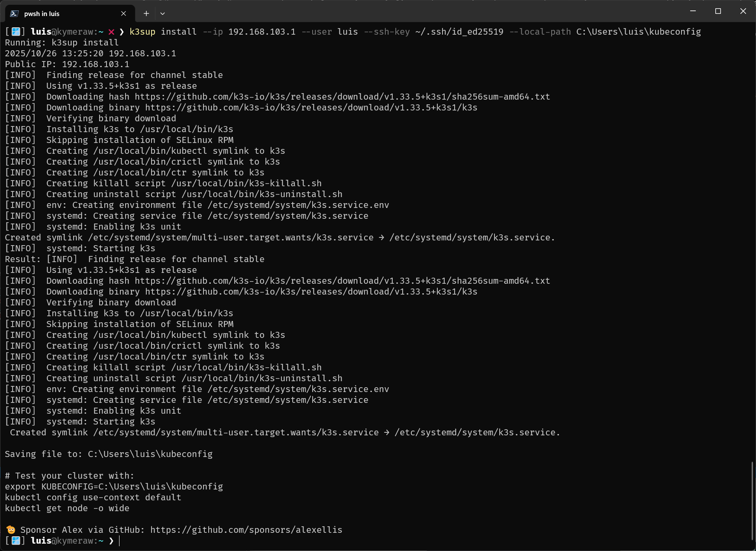The image size is (756, 551).
Task: Maximize the terminal window
Action: (718, 11)
